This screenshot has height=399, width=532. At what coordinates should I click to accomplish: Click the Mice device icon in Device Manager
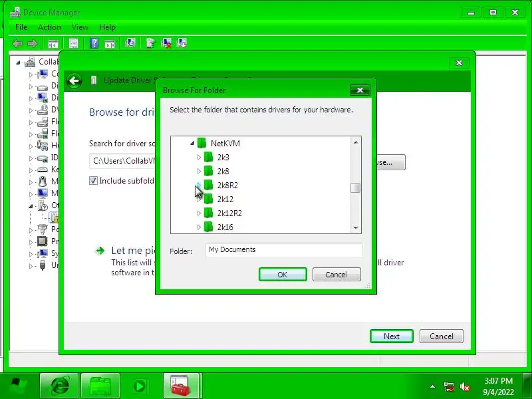point(43,182)
